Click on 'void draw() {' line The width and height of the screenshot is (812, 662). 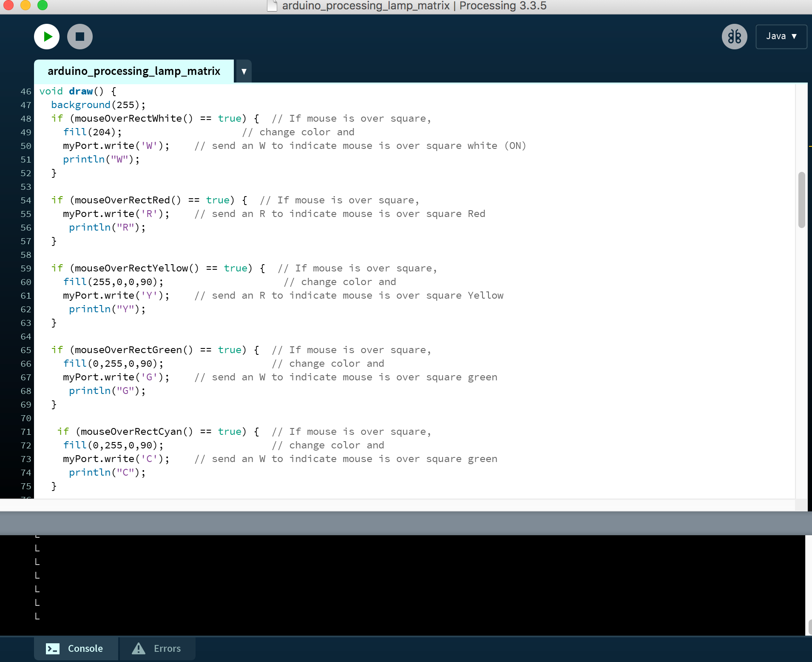[x=78, y=91]
